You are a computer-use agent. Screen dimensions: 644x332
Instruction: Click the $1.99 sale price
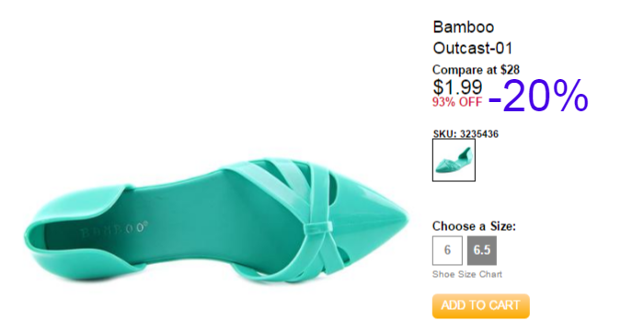457,86
